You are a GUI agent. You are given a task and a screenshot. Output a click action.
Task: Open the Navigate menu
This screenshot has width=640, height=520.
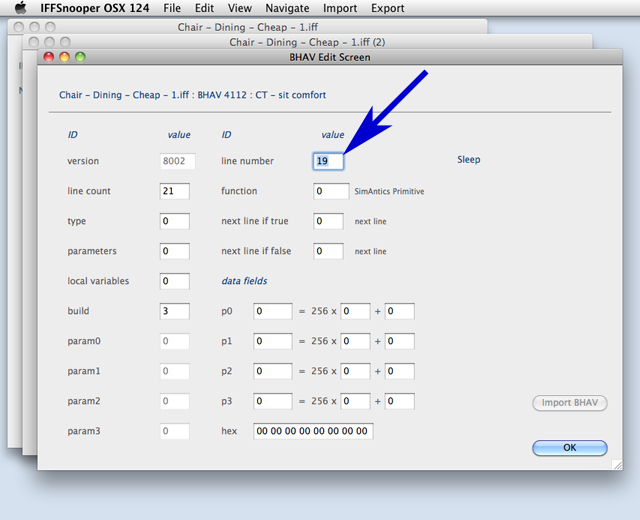tap(287, 8)
